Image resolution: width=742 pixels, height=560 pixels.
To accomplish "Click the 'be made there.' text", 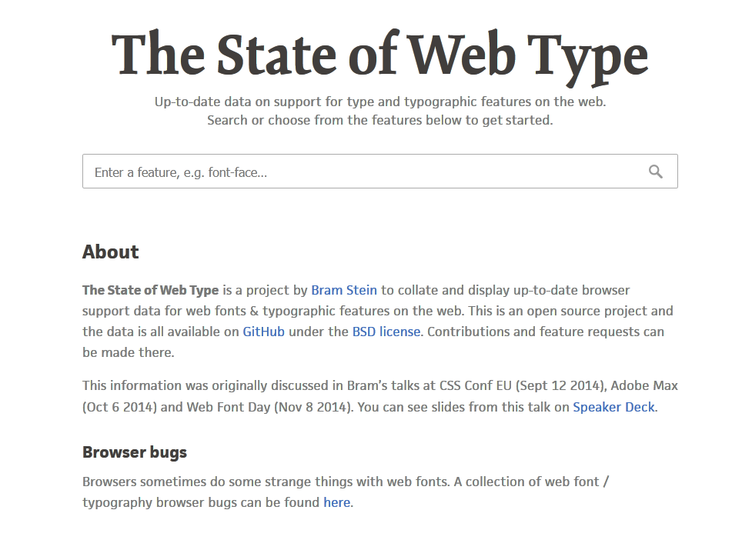I will (x=129, y=352).
